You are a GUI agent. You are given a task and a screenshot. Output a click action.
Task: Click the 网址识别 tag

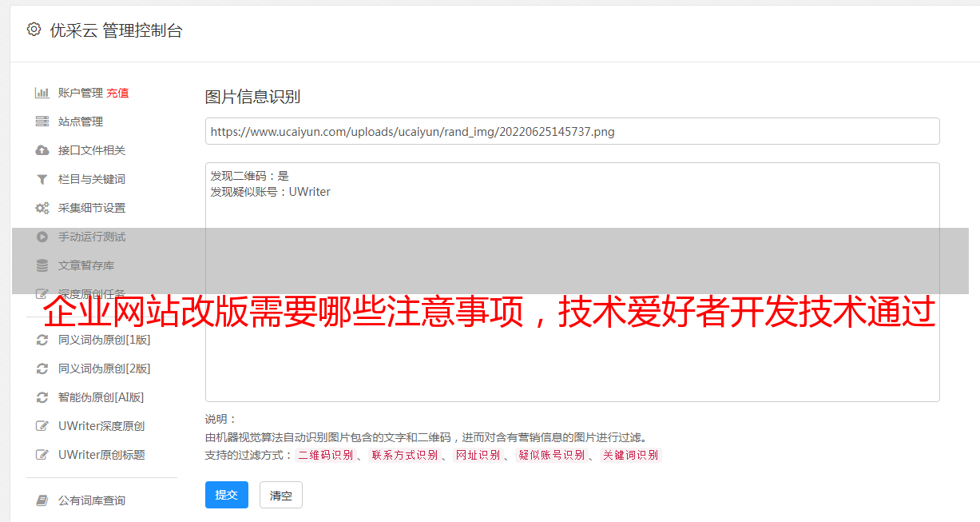click(478, 455)
